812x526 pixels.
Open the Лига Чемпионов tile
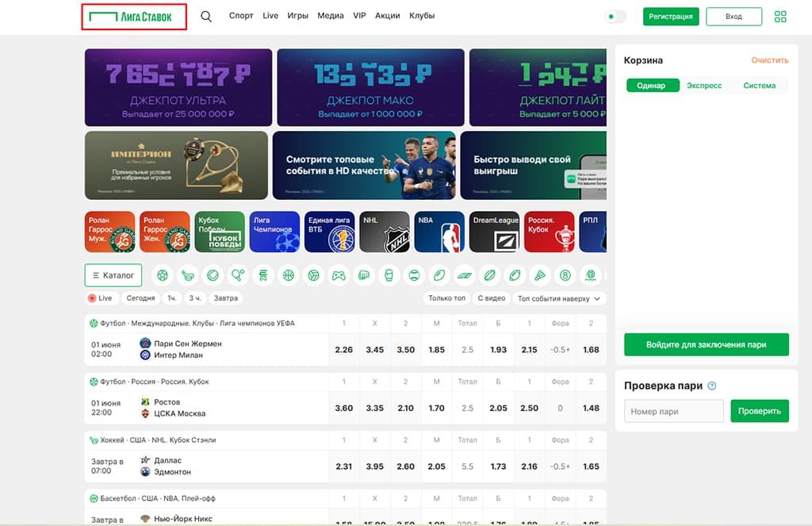coord(274,232)
